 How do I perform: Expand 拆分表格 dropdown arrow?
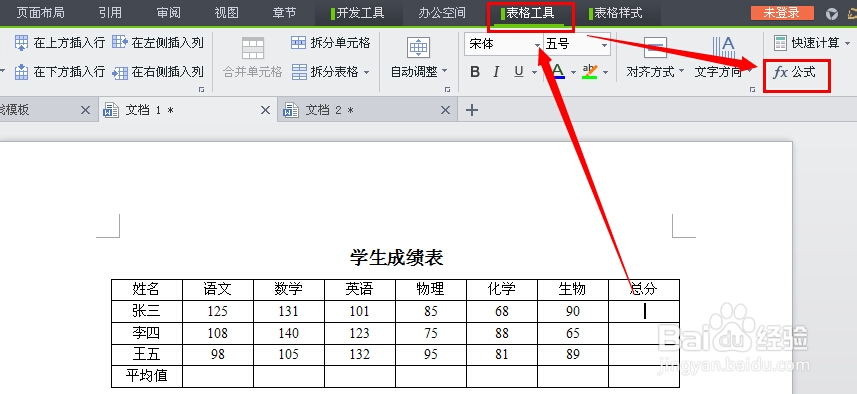point(366,72)
